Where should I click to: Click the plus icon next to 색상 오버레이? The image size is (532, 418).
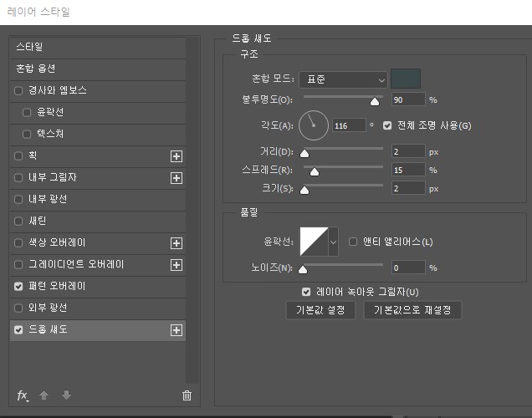[176, 243]
